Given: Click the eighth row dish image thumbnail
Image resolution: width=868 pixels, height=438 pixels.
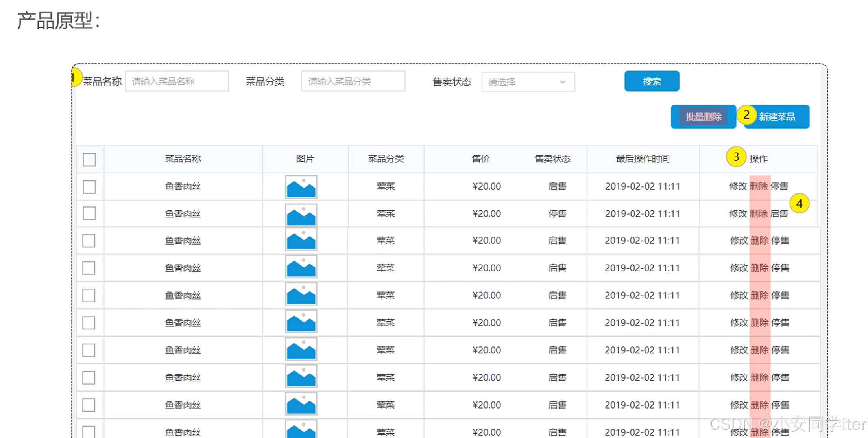Looking at the screenshot, I should point(301,377).
